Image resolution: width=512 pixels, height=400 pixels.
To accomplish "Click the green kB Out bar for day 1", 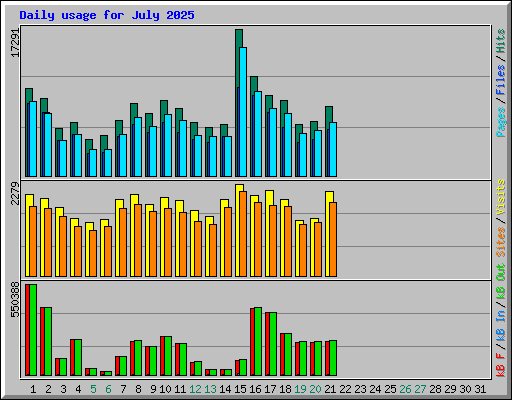I will [33, 330].
